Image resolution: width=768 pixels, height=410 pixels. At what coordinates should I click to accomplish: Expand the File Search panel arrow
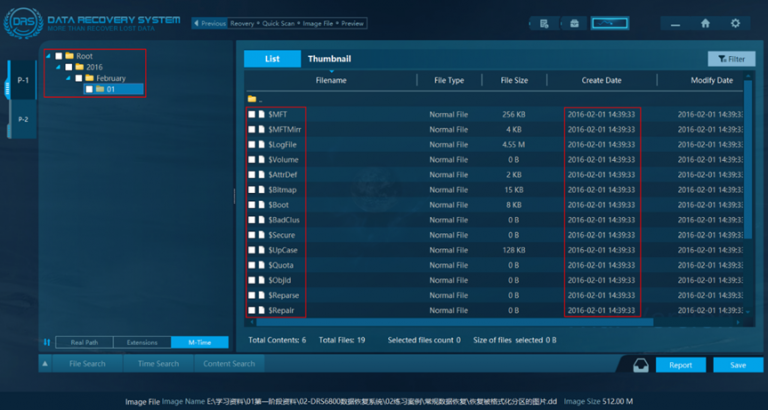point(45,363)
